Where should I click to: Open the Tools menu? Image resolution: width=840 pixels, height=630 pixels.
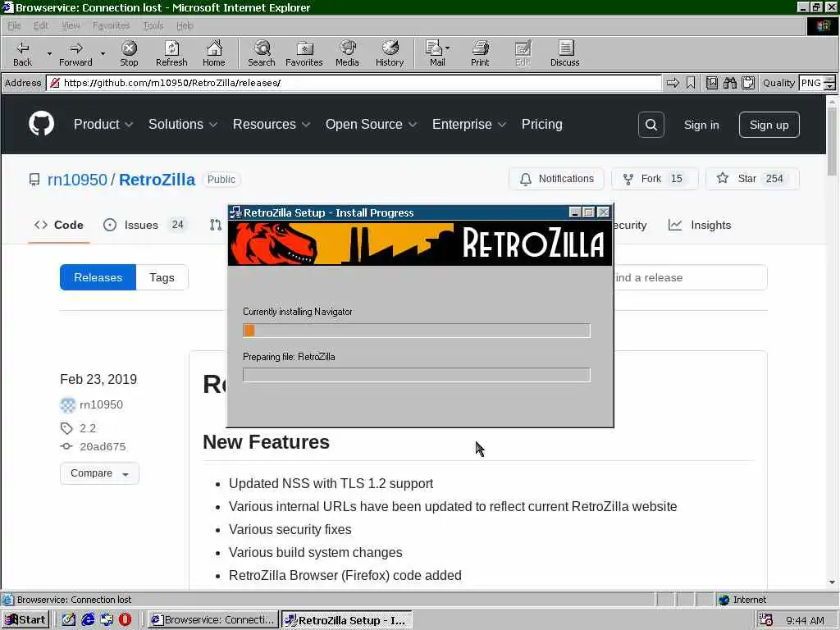pos(153,25)
